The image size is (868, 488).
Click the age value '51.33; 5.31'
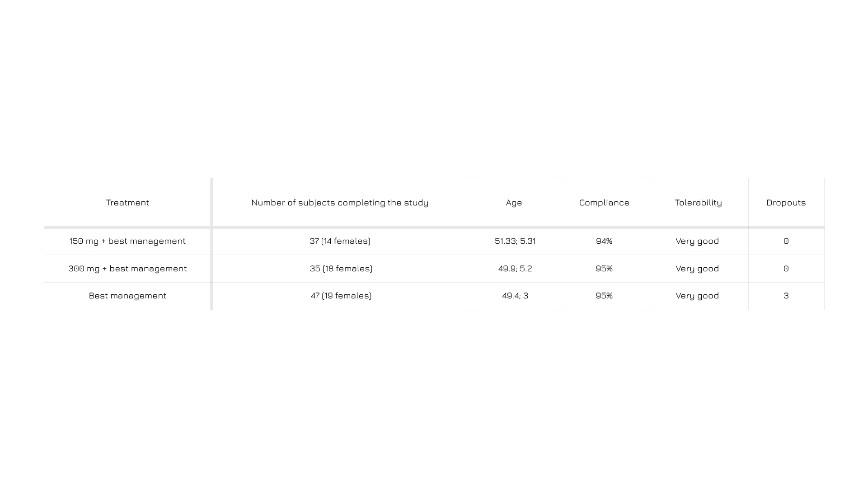[515, 241]
